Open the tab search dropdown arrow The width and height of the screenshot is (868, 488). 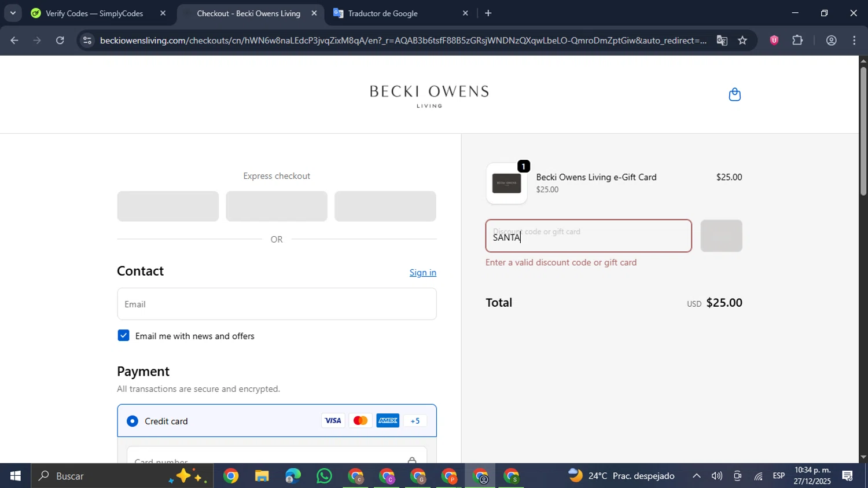tap(13, 13)
